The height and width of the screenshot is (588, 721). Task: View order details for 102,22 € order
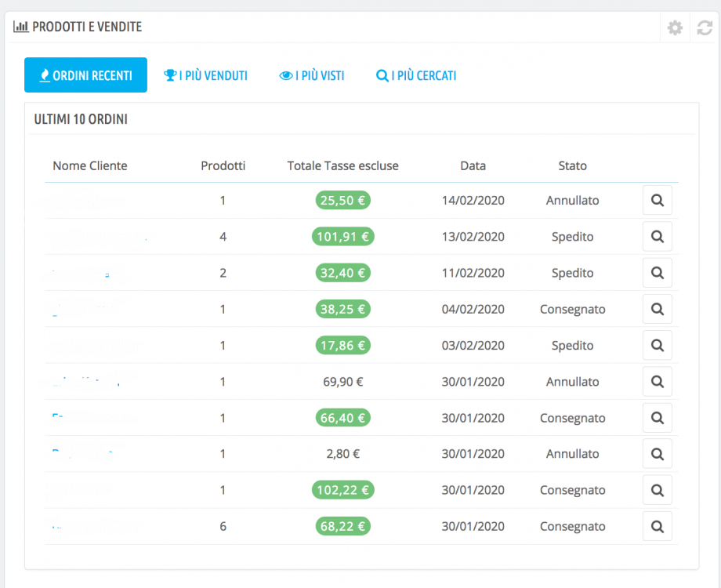[657, 490]
